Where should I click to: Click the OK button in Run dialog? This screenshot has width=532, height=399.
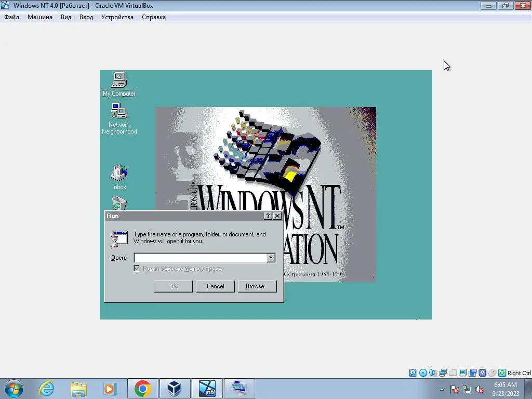173,286
